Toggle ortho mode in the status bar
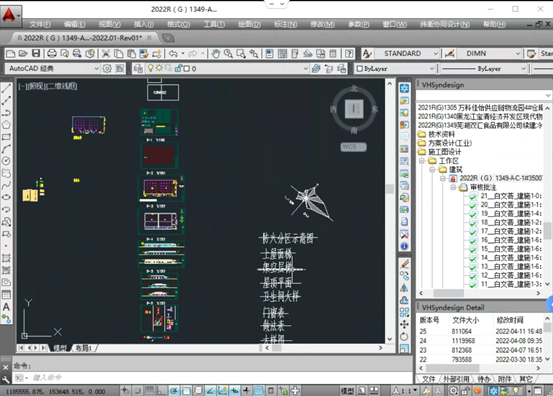 [x=161, y=391]
